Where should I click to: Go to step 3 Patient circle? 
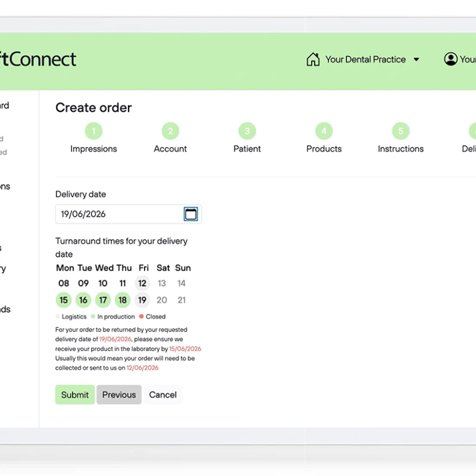tap(247, 131)
